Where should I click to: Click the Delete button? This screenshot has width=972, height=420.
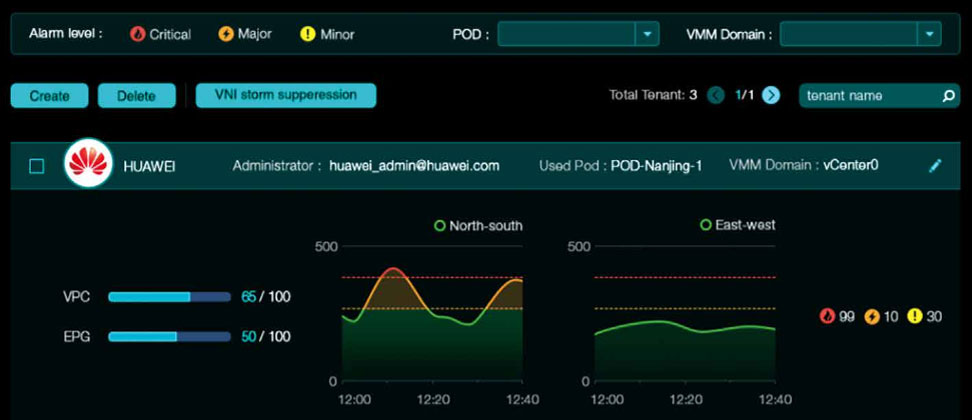tap(136, 96)
